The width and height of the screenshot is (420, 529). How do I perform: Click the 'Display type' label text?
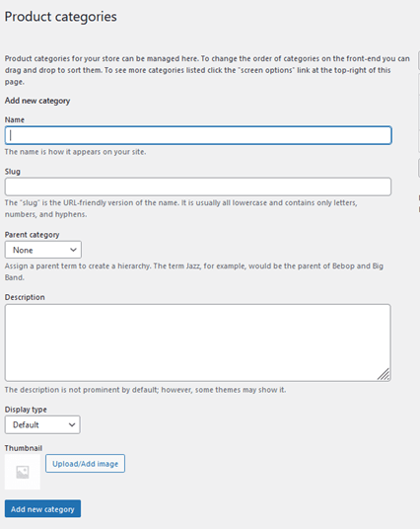tap(26, 410)
